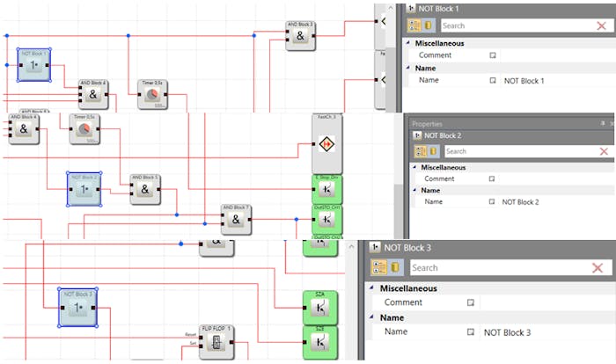Select AND Block 4 wired to NOT Block 1's output

[93, 94]
